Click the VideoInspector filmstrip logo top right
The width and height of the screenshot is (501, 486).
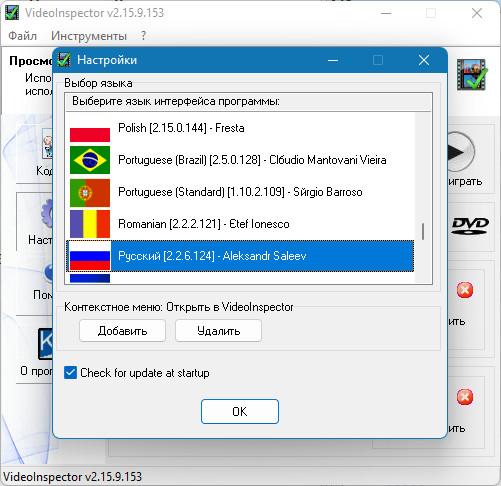472,74
